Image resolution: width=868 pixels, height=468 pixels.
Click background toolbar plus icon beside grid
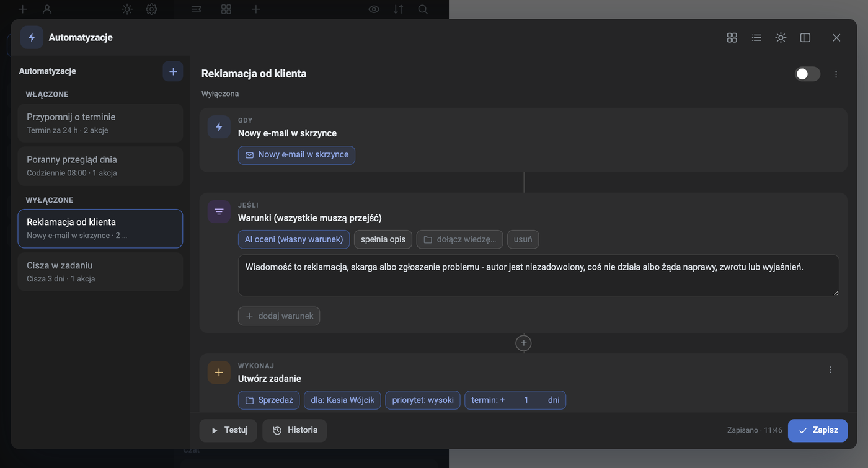256,9
